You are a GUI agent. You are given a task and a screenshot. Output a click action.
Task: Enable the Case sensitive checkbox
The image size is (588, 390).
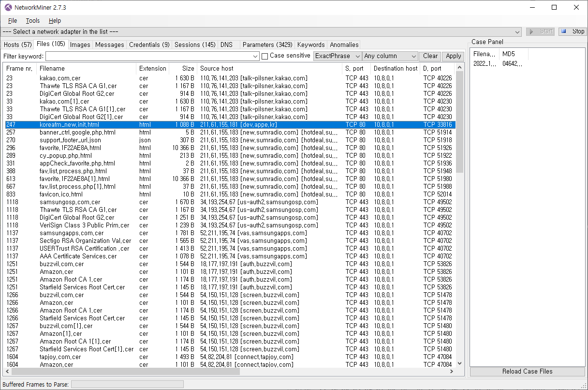click(265, 56)
